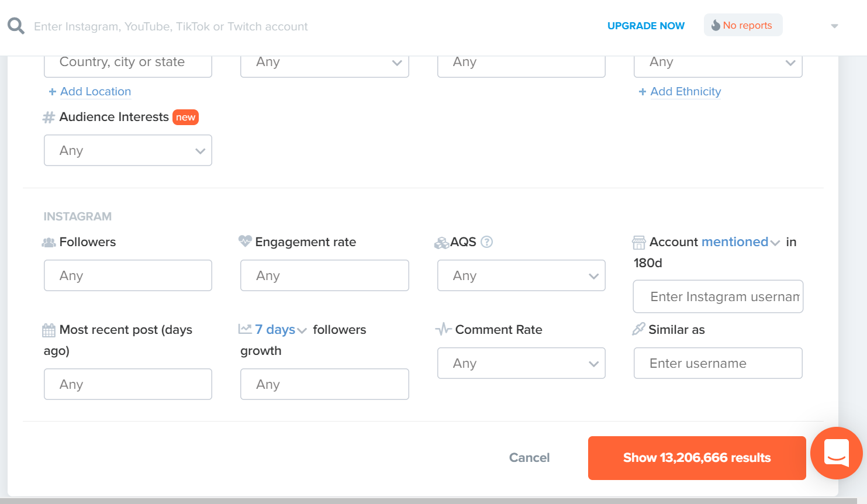Click the followers growth chart icon
This screenshot has width=867, height=504.
coord(246,329)
